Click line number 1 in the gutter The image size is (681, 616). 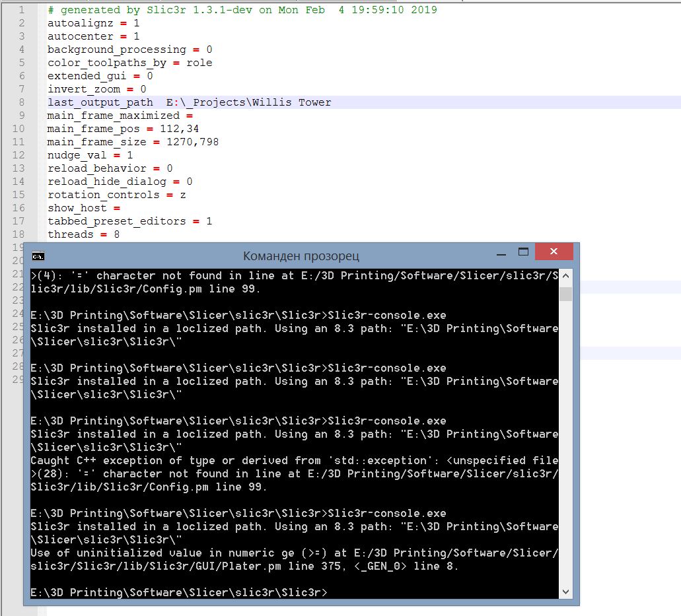(22, 9)
